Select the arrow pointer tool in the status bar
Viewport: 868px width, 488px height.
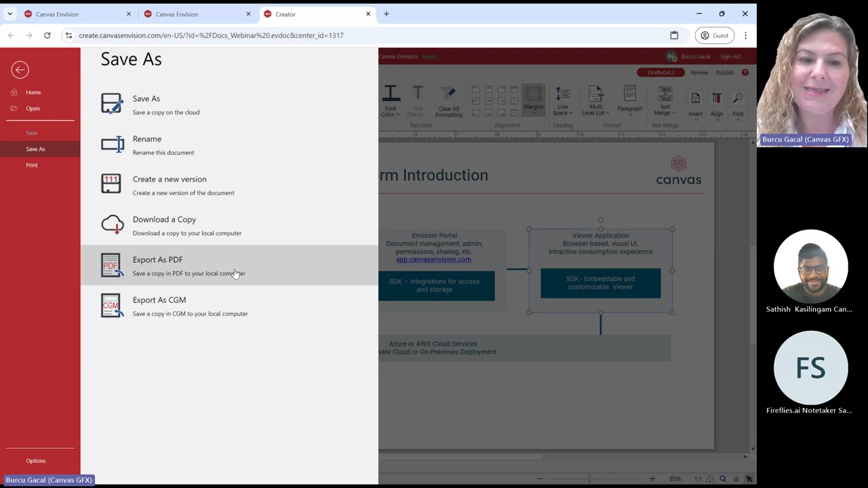click(749, 479)
